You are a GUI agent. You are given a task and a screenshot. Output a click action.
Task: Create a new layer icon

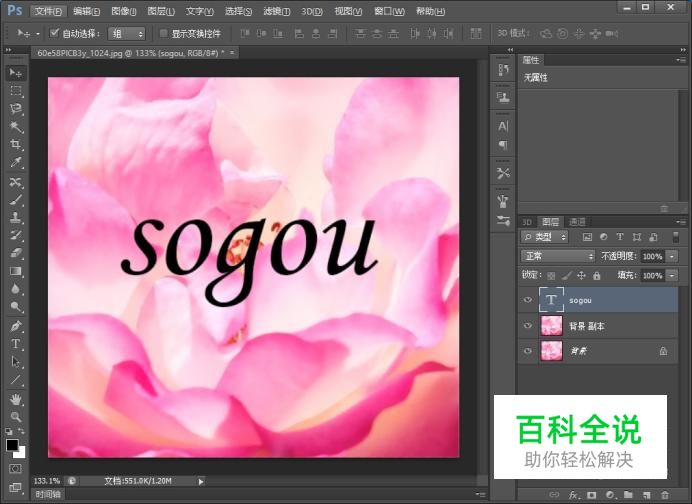[x=647, y=495]
